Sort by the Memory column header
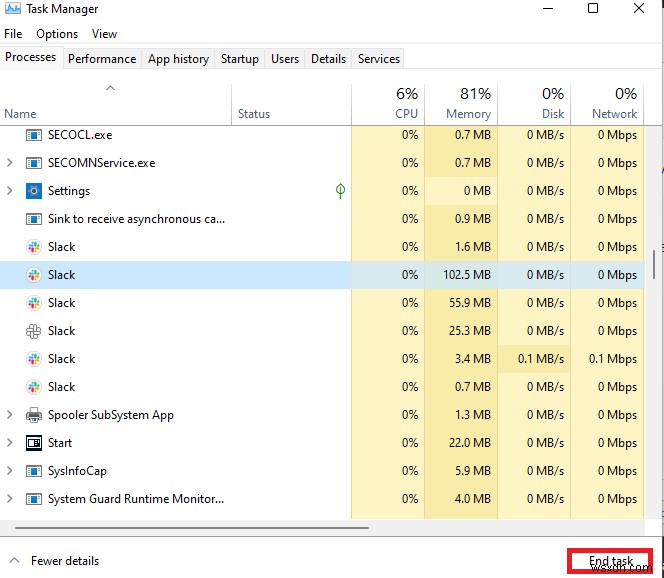This screenshot has height=578, width=664. pos(461,105)
